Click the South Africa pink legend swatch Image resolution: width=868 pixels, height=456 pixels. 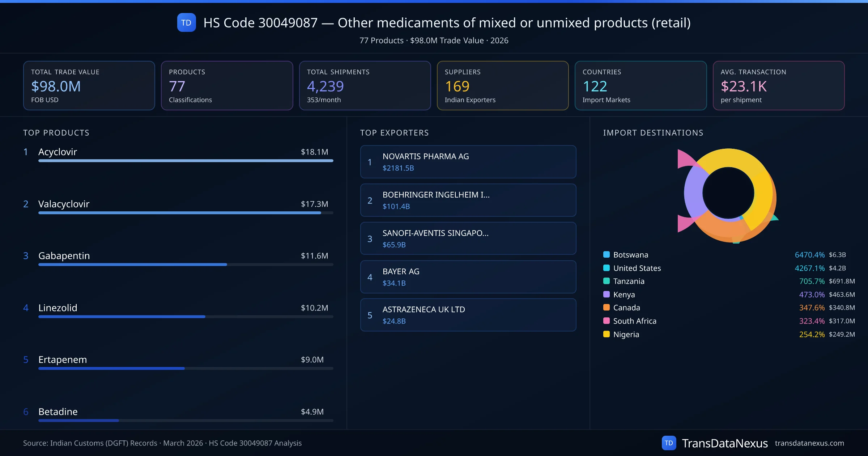[607, 321]
